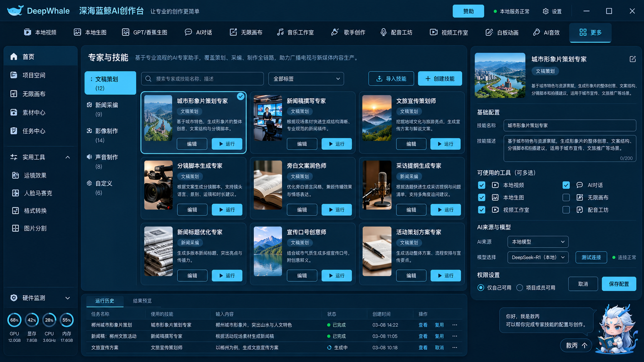Go to 首页 home icon in sidebar
The width and height of the screenshot is (644, 362).
(14, 57)
